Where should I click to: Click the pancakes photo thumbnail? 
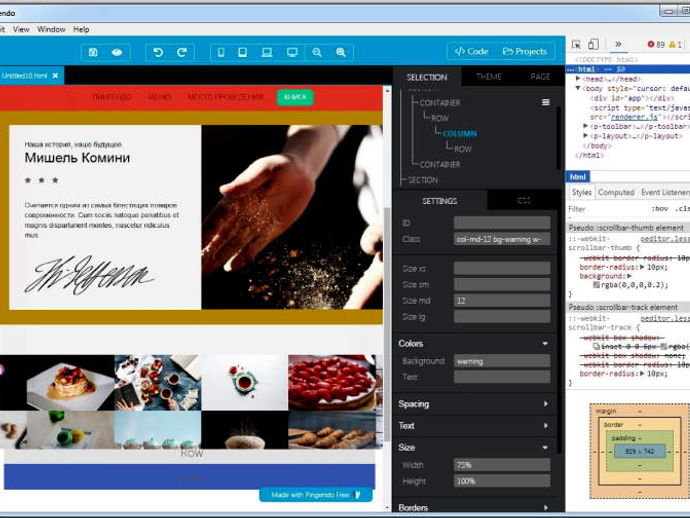pyautogui.click(x=70, y=383)
